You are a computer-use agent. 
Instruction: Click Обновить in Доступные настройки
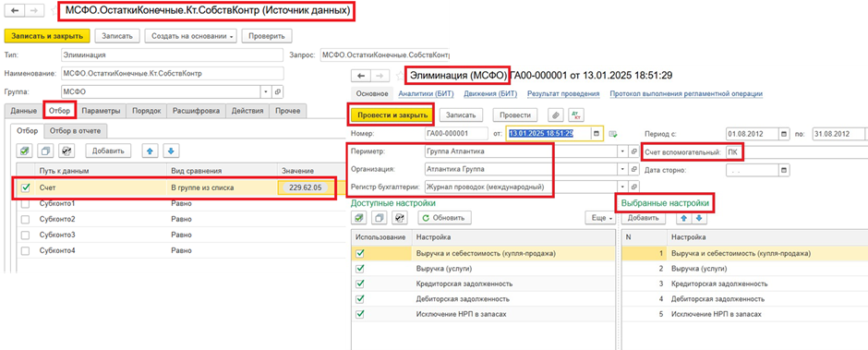coord(444,218)
